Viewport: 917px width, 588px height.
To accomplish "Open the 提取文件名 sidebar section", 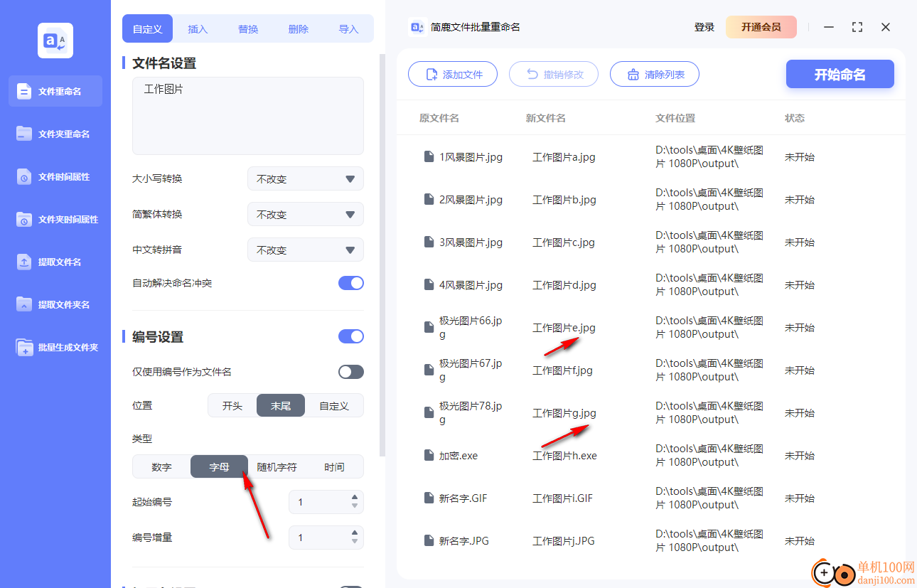I will coord(55,262).
